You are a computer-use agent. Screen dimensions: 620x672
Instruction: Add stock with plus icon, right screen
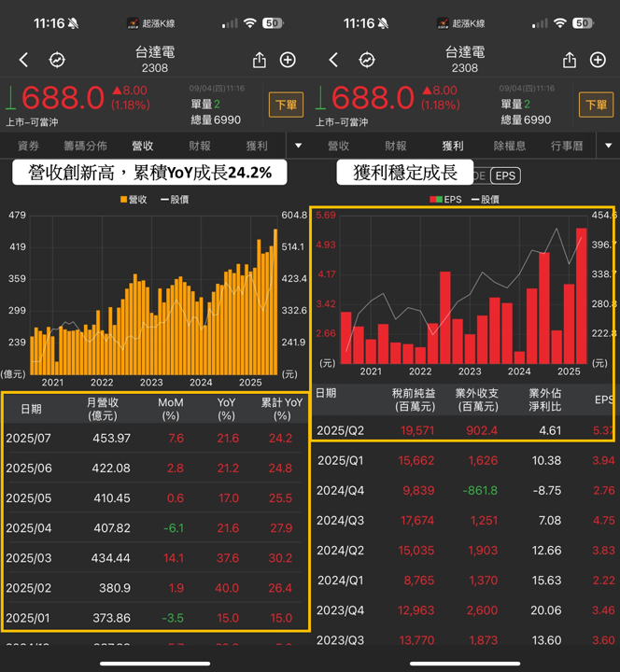[x=598, y=60]
